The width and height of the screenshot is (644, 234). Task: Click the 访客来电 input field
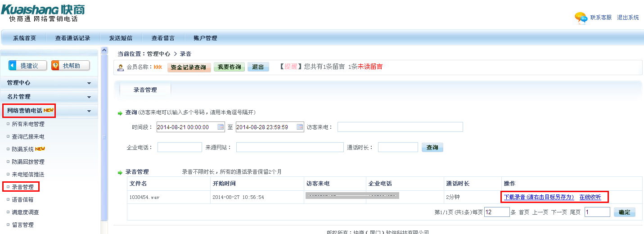400,127
